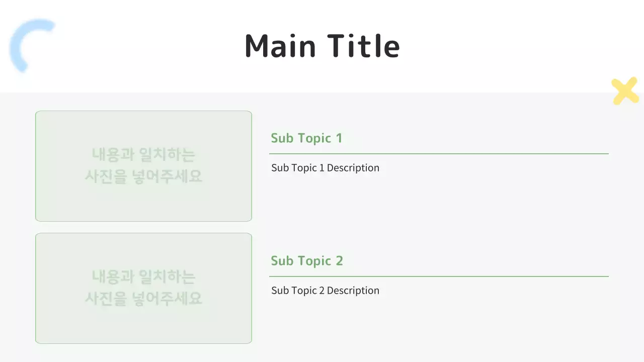Viewport: 644px width, 362px height.
Task: Select the green divider under Sub Topic 1
Action: 439,153
